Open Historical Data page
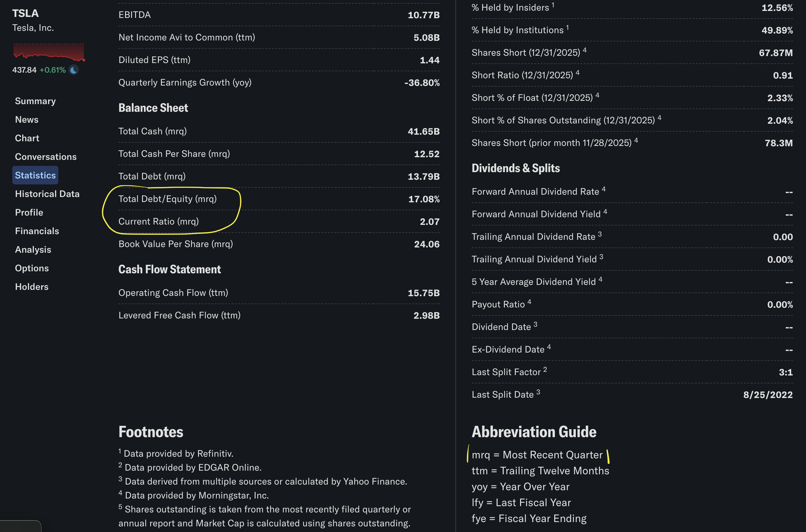Screen dimensions: 806x532 (47, 194)
